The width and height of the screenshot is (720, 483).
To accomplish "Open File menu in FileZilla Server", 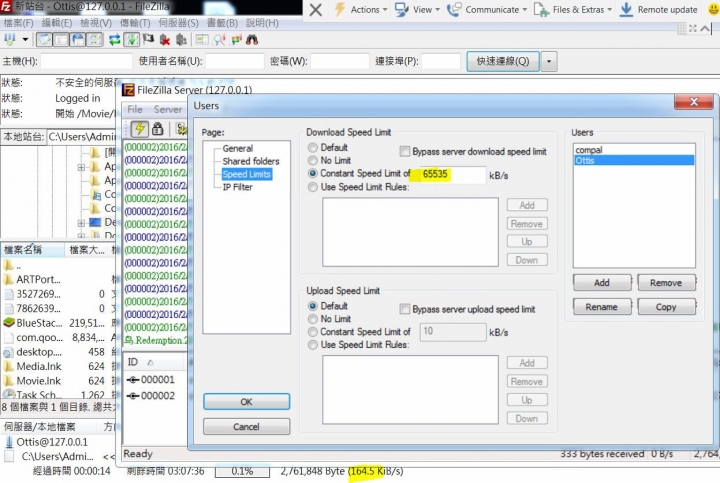I will (x=135, y=109).
